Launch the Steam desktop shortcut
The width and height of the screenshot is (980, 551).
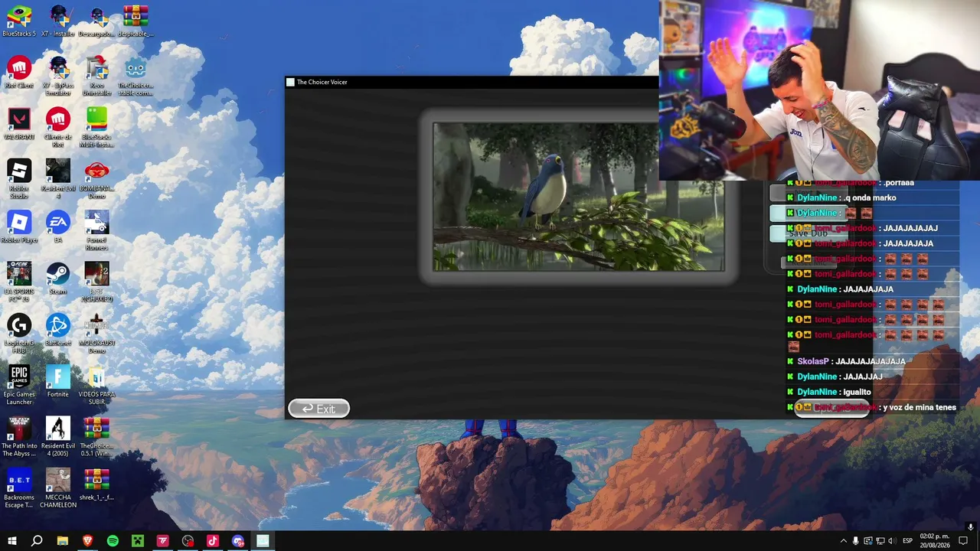(x=58, y=278)
